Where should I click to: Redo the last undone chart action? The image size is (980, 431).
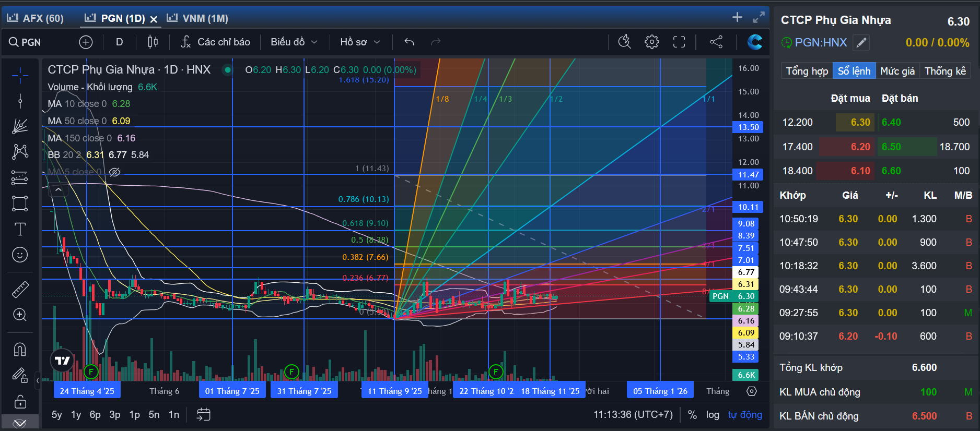[436, 42]
